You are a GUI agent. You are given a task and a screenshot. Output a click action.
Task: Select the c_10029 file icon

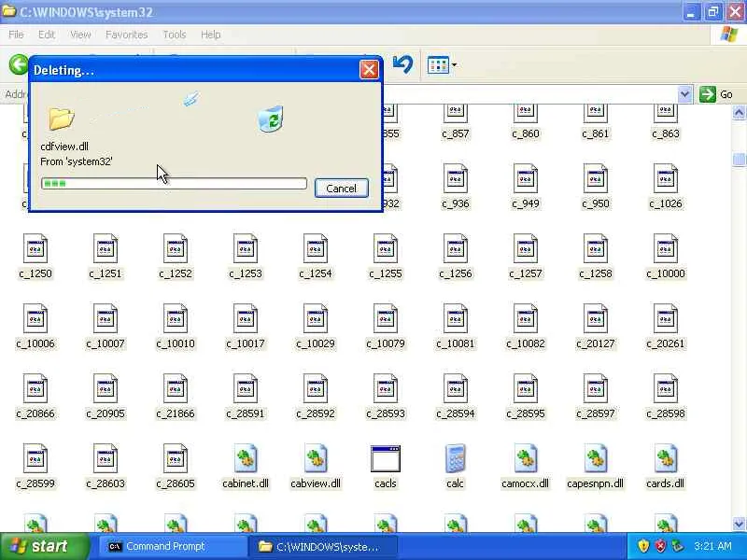click(x=316, y=318)
